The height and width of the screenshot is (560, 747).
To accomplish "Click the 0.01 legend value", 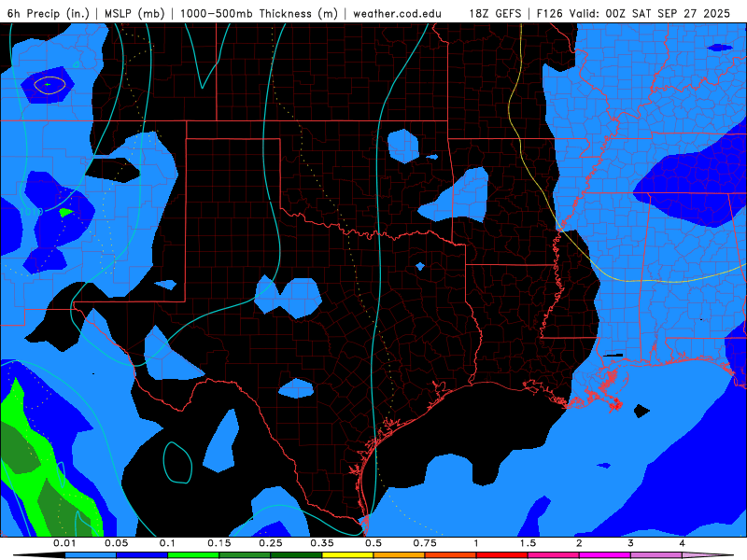I will coord(64,543).
